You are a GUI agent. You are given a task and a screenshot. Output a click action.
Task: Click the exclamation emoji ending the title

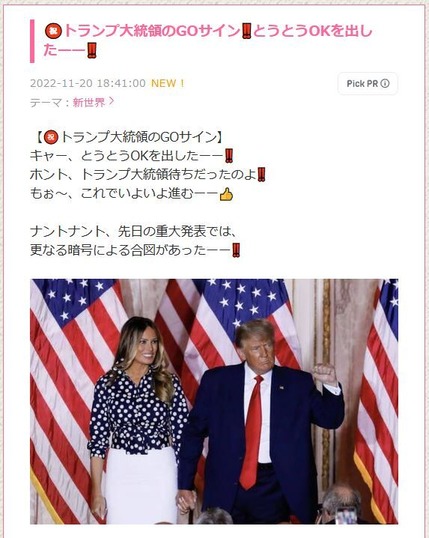click(x=92, y=50)
